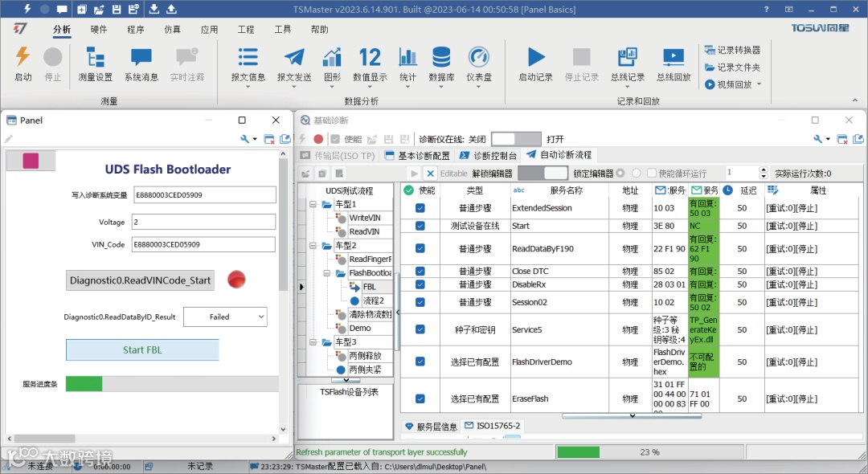Uncheck the ReadDataByF190 step checkbox
This screenshot has height=474, width=868.
tap(420, 248)
